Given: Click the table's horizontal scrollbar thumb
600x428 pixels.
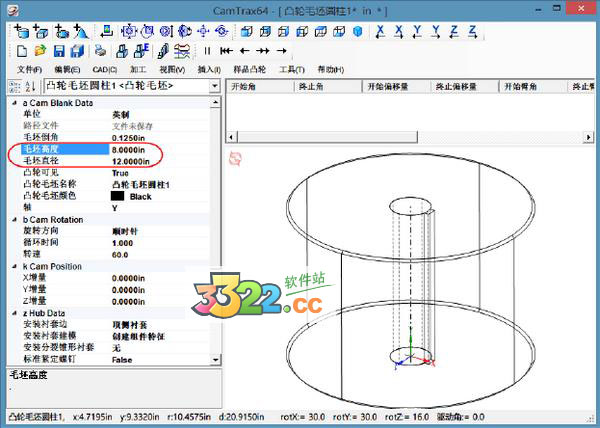Looking at the screenshot, I should click(328, 137).
